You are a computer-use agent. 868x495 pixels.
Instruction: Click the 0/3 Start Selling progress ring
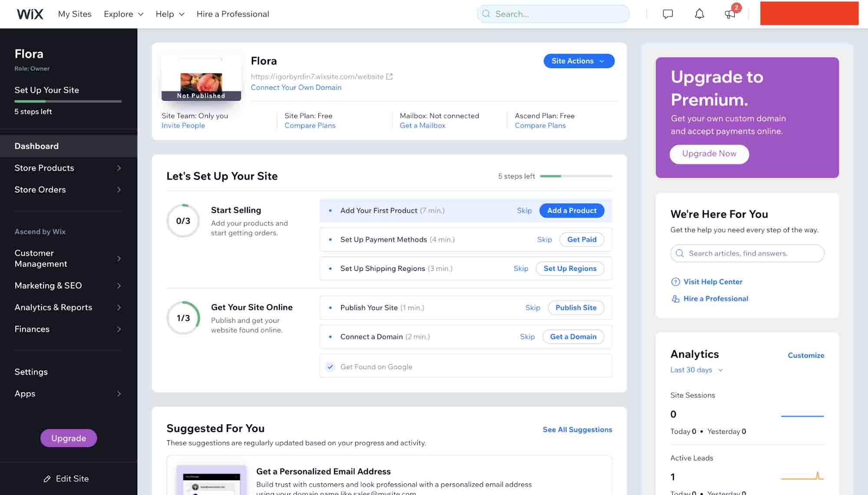[183, 221]
